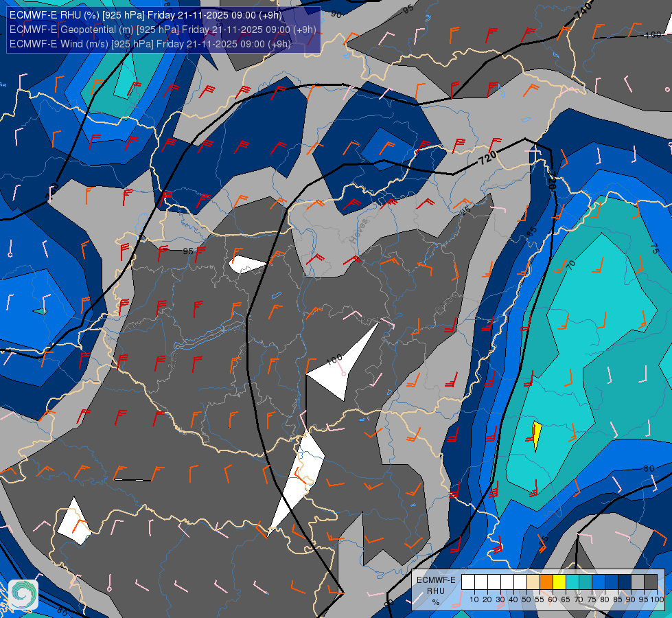672x618 pixels.
Task: Click the yellow low-humidity patch on the map
Action: [x=537, y=434]
